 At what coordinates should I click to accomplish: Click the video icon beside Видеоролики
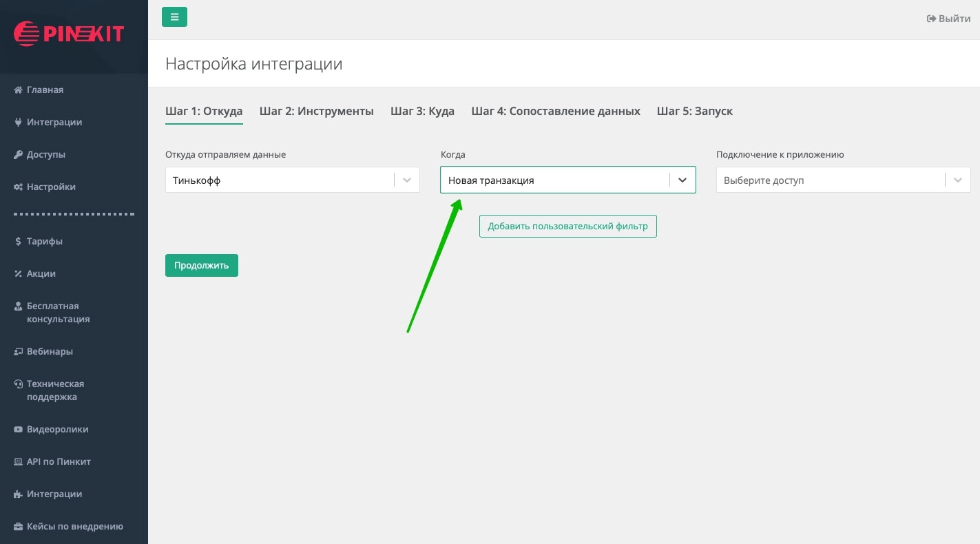point(17,429)
